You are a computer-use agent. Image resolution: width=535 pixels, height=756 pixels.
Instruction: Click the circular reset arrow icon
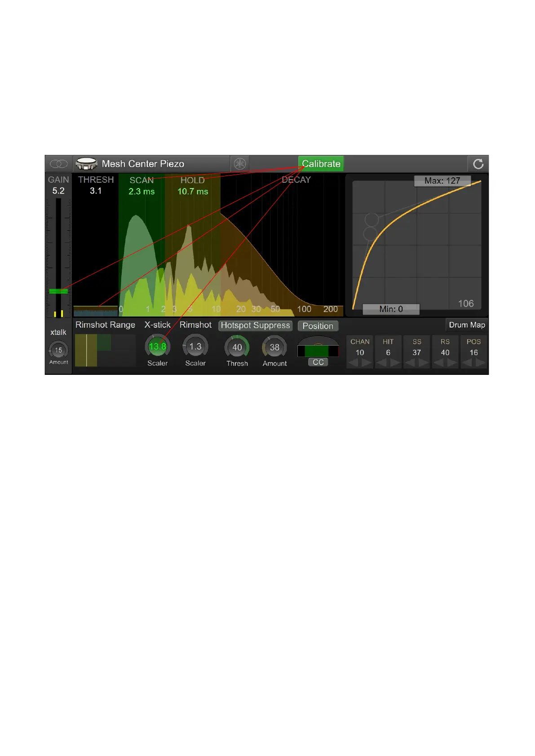coord(478,164)
